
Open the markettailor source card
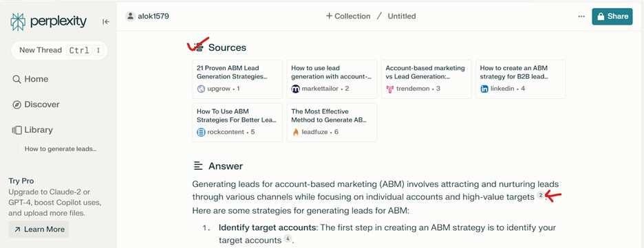[332, 79]
